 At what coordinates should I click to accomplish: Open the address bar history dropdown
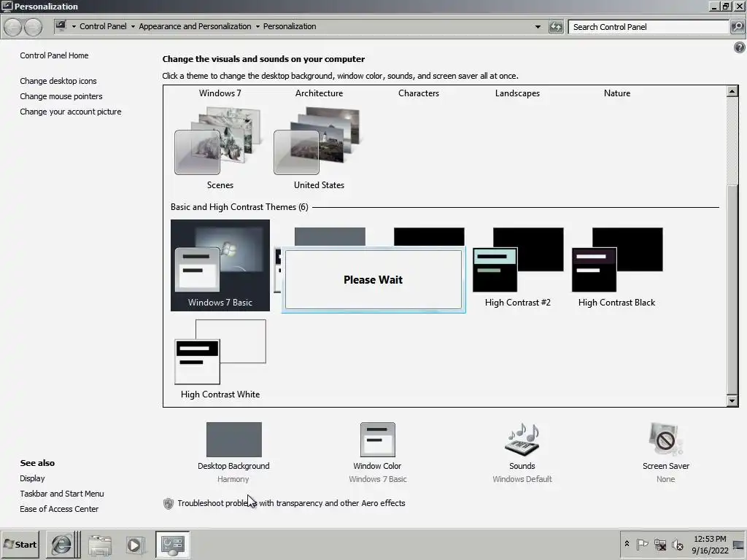tap(538, 27)
